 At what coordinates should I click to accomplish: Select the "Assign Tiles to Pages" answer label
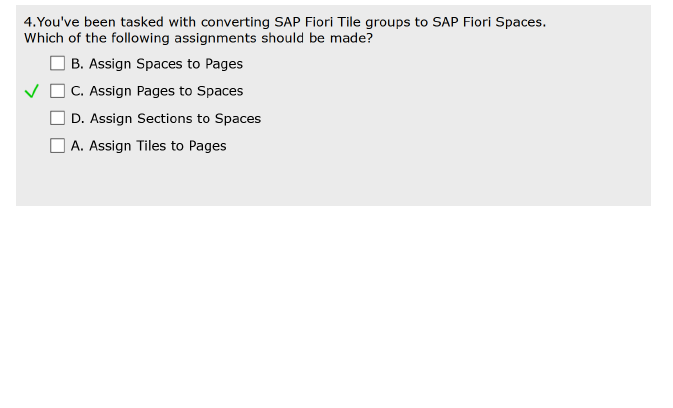[158, 146]
